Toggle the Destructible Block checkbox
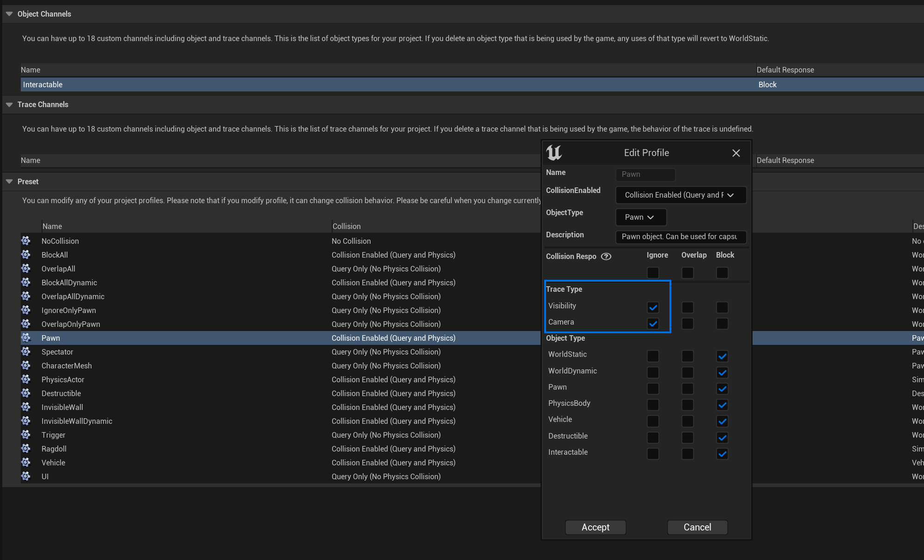Screen dimensions: 924x560 pos(722,438)
